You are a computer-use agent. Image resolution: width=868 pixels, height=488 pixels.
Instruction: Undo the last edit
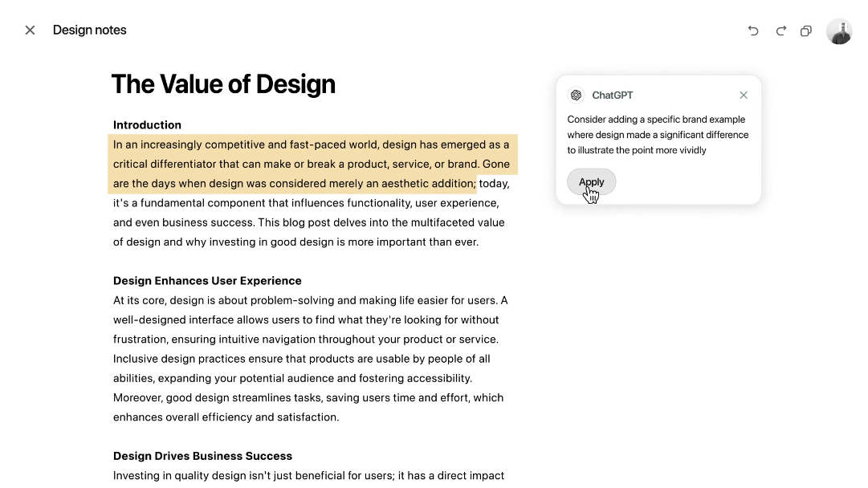(x=753, y=31)
